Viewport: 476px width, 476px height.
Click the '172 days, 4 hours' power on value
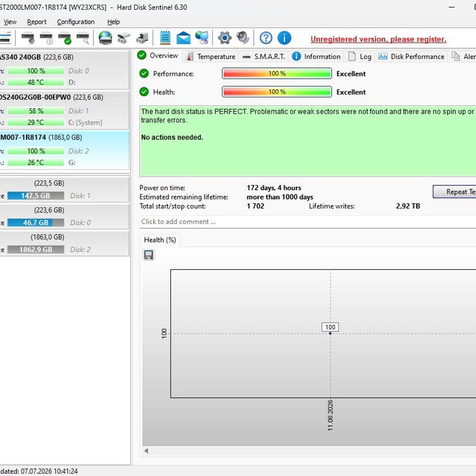coord(274,188)
